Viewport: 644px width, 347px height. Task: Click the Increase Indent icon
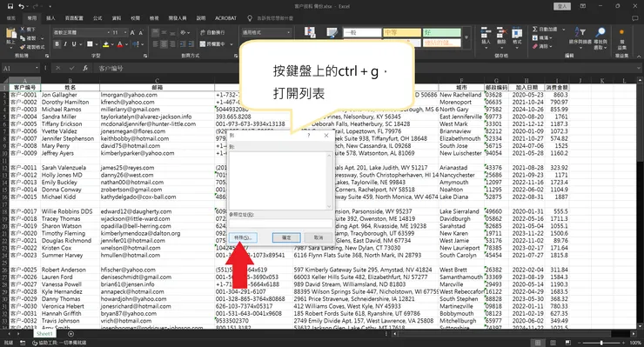click(191, 44)
